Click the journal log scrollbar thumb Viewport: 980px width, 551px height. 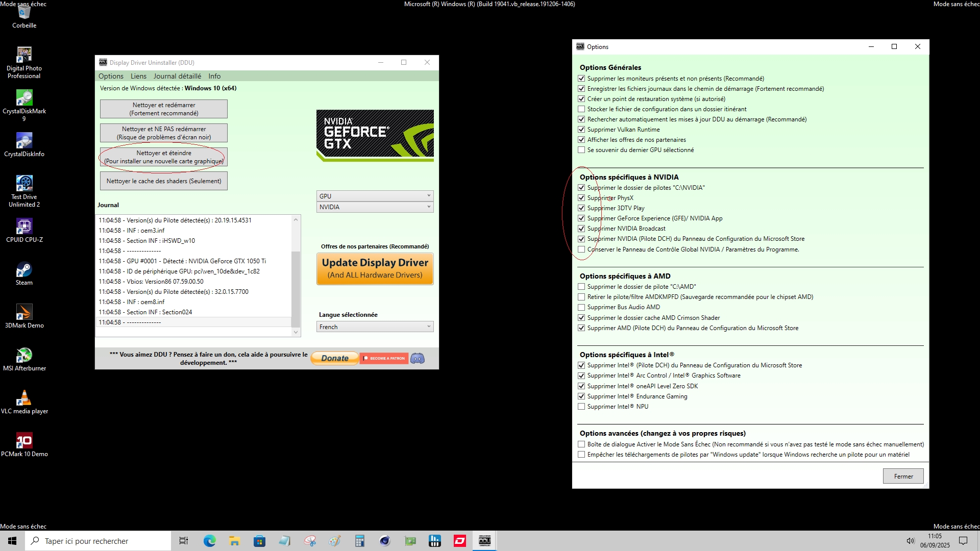[x=296, y=288]
